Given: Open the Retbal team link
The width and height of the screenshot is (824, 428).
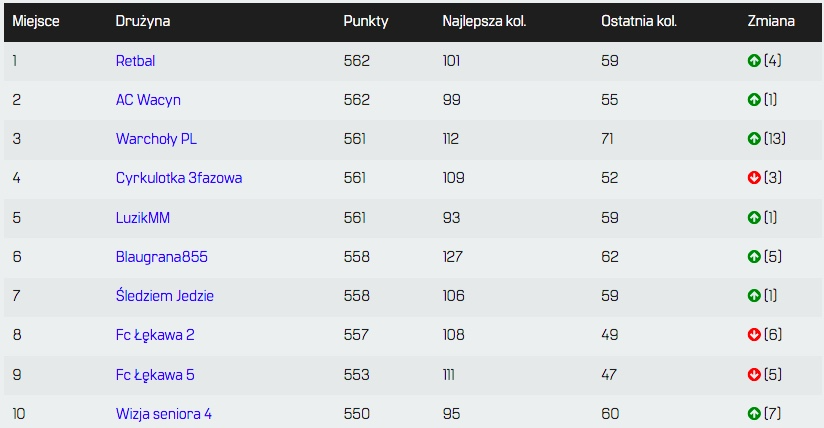Looking at the screenshot, I should point(135,61).
